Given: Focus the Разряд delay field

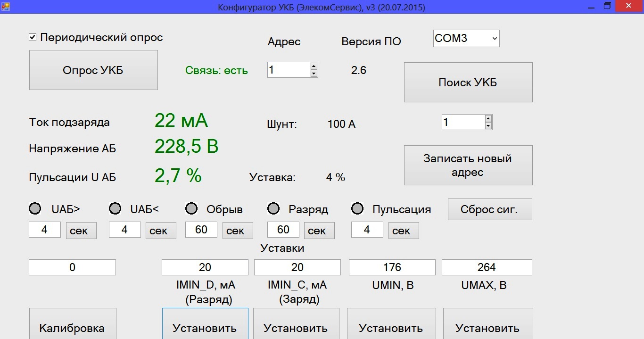Looking at the screenshot, I should click(283, 230).
